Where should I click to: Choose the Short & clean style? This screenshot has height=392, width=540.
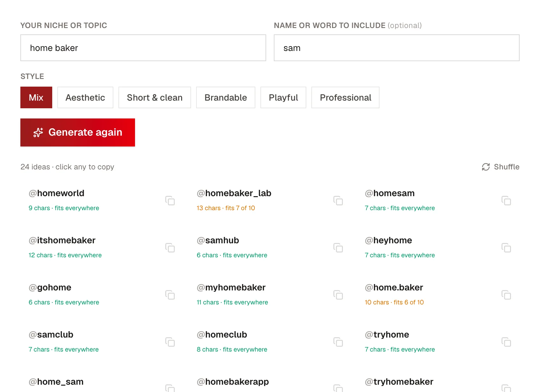click(155, 97)
